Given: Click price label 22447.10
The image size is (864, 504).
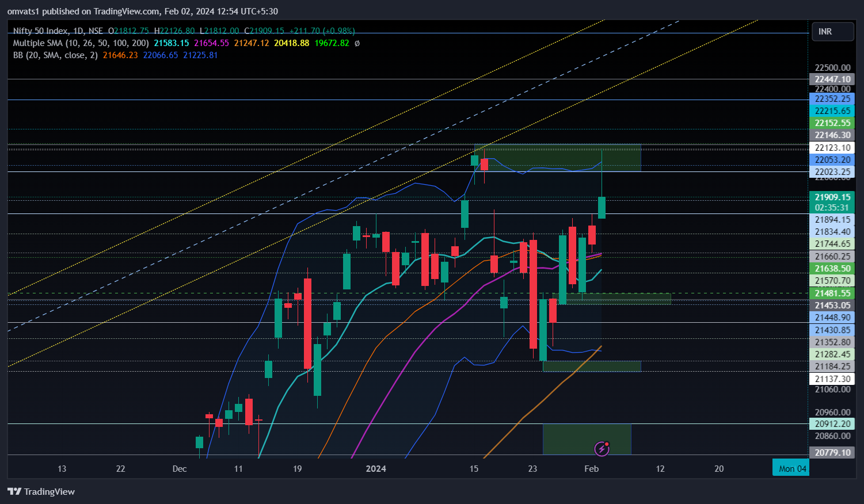Looking at the screenshot, I should [x=832, y=79].
